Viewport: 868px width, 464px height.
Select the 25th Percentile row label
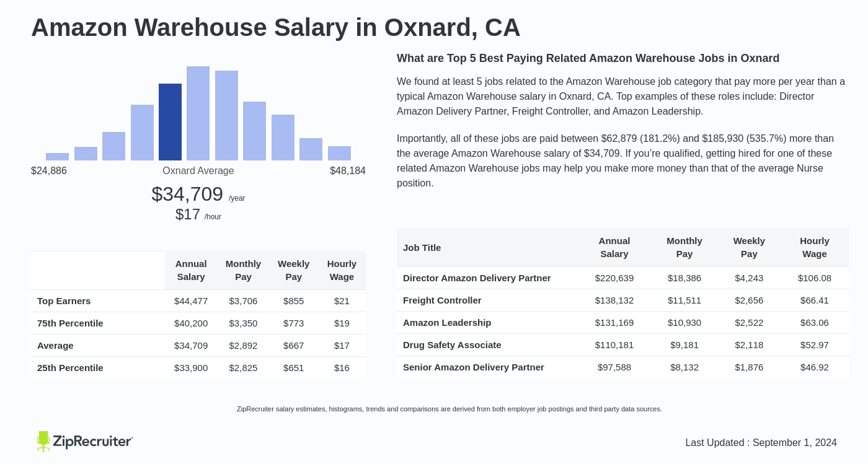tap(70, 368)
